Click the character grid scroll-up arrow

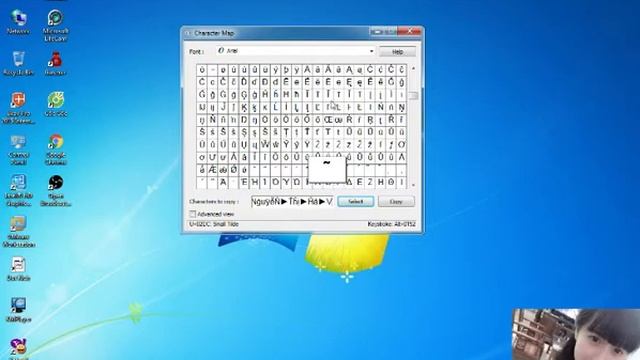413,69
